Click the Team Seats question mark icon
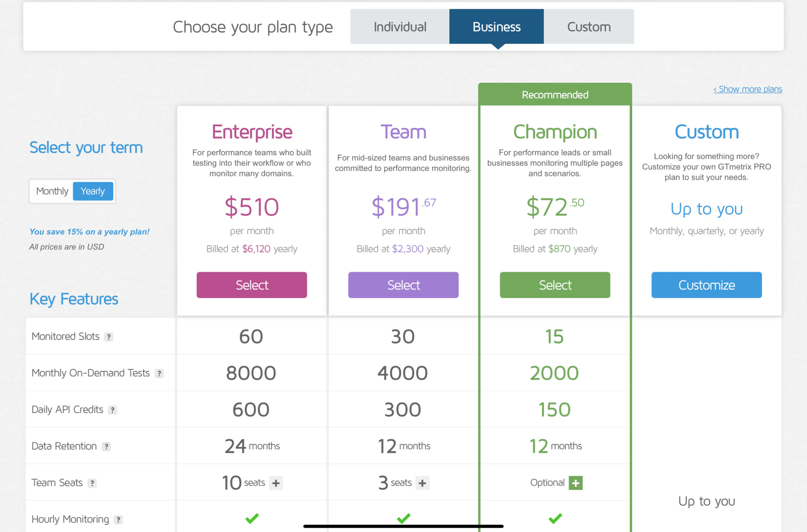This screenshot has width=807, height=532. 92,483
